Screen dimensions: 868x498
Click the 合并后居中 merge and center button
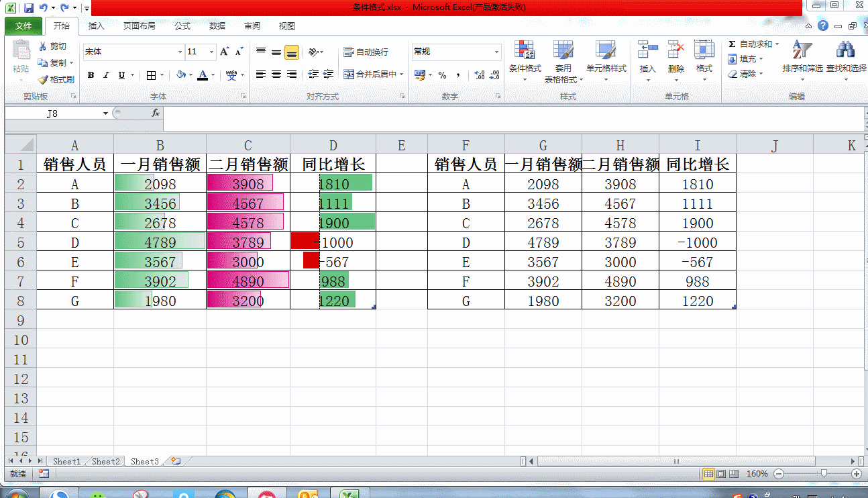click(370, 74)
